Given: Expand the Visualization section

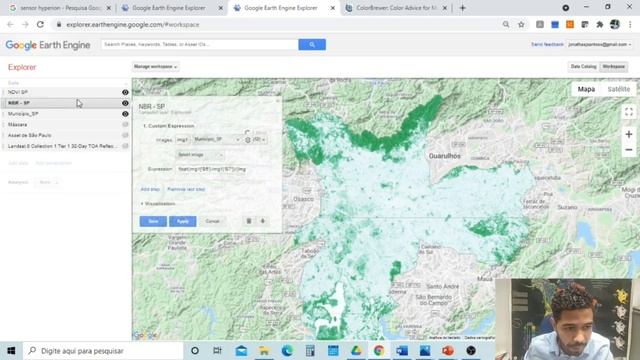Looking at the screenshot, I should pyautogui.click(x=158, y=203).
